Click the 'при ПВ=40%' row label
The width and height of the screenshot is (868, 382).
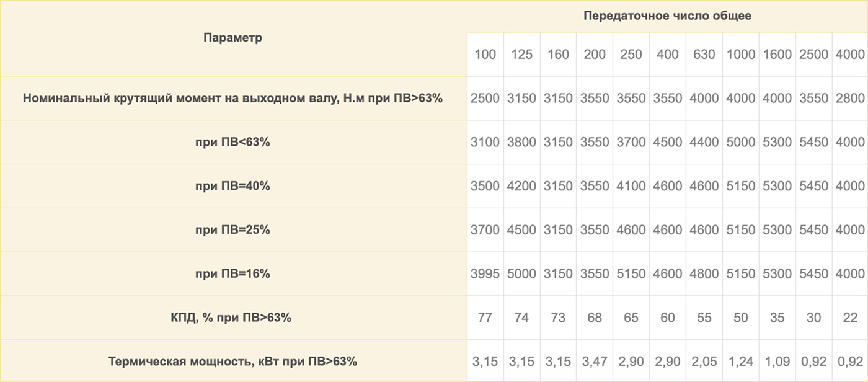click(233, 186)
